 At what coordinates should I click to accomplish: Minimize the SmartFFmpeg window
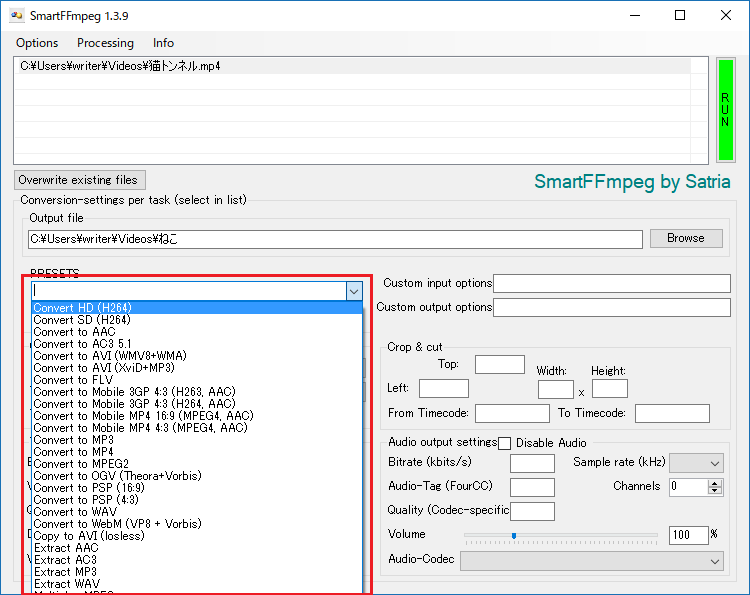(635, 15)
